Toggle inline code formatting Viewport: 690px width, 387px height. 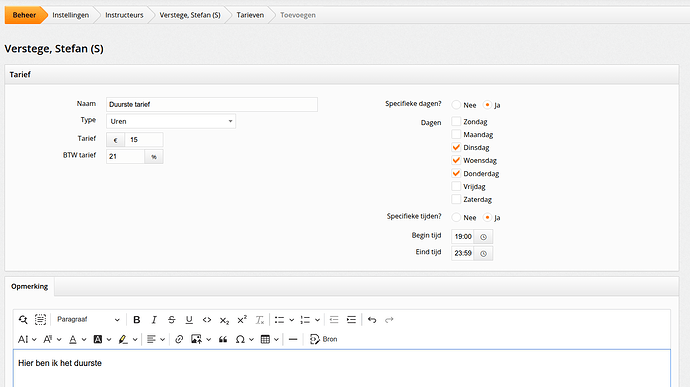[207, 320]
